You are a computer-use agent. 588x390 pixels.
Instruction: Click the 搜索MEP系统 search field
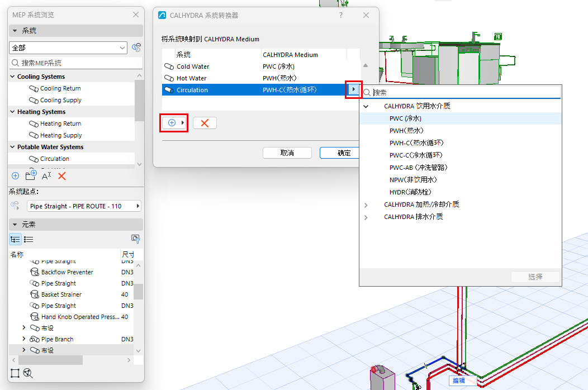[76, 63]
